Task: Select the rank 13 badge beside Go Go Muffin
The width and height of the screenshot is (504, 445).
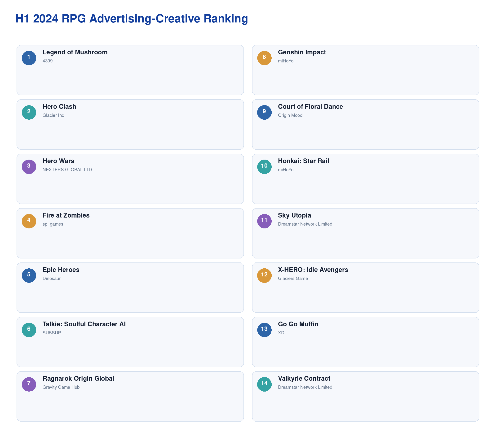Action: [265, 330]
